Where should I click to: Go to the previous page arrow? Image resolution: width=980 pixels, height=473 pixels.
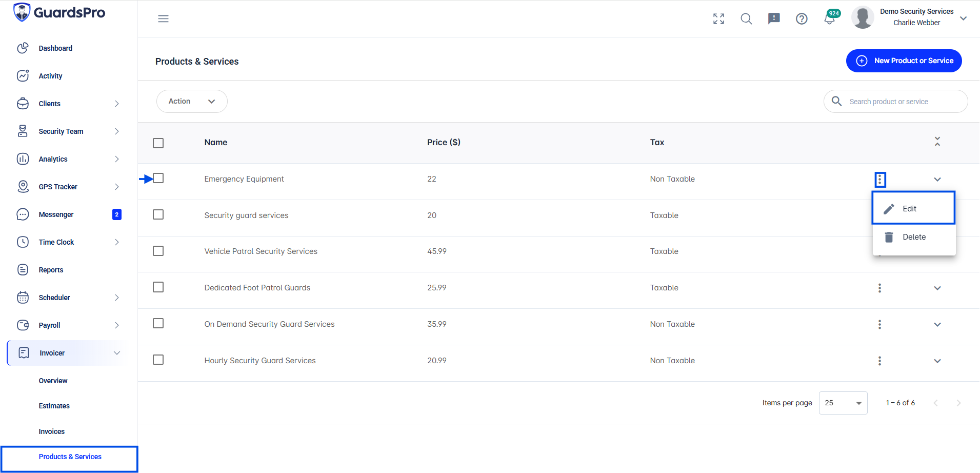(935, 403)
